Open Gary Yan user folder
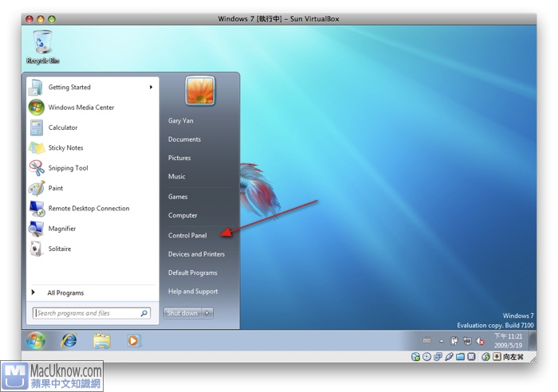Viewport: 558px width, 392px height. (x=181, y=121)
